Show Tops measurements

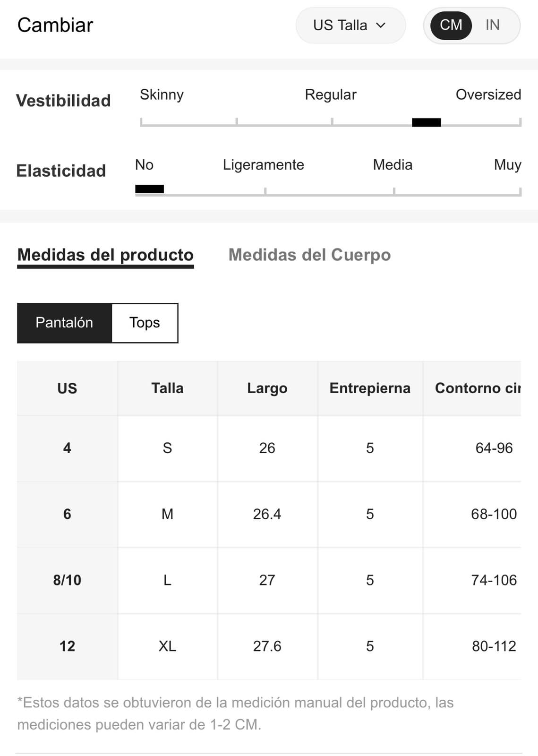pos(145,323)
